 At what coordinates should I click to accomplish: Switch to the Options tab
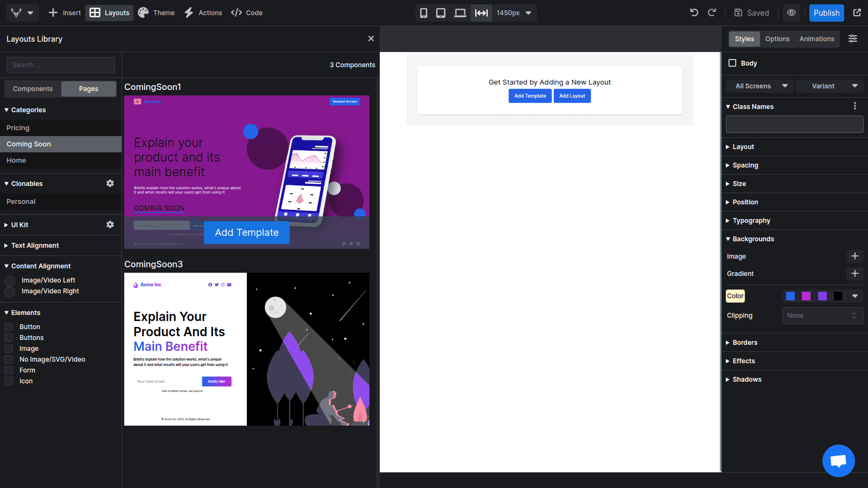777,39
